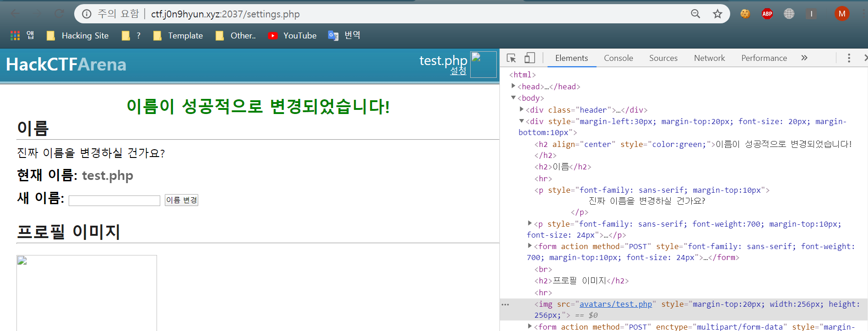Open the cookie editor extension
The image size is (868, 331).
tap(745, 14)
